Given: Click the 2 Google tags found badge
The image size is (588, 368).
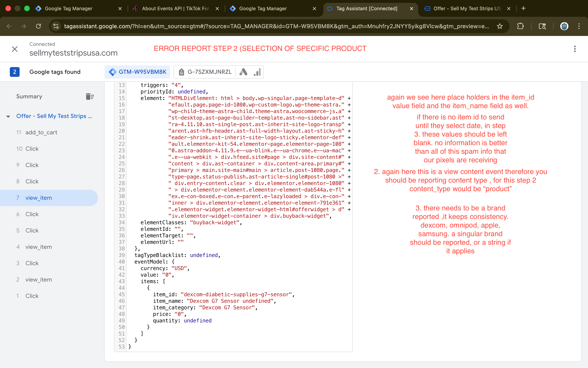Looking at the screenshot, I should [x=14, y=72].
